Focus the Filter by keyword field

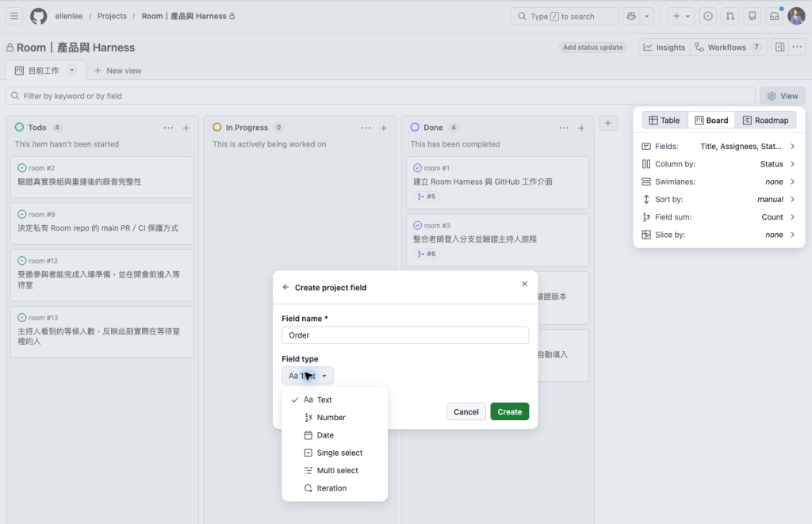point(381,96)
